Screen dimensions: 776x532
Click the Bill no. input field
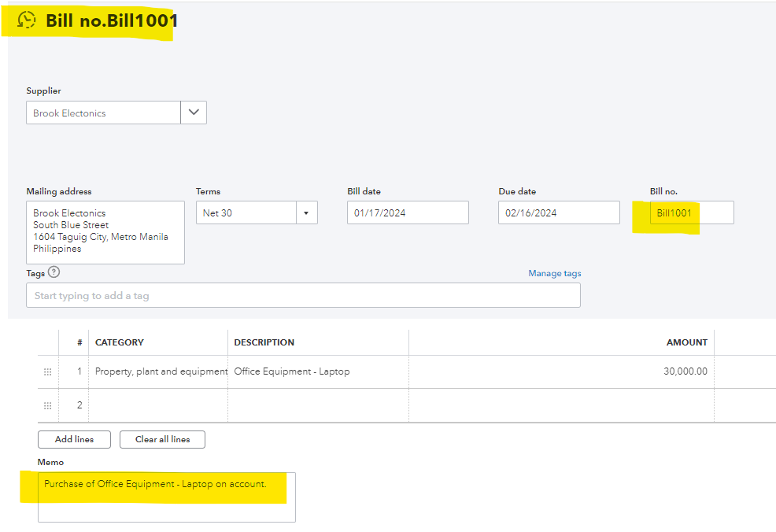click(692, 212)
